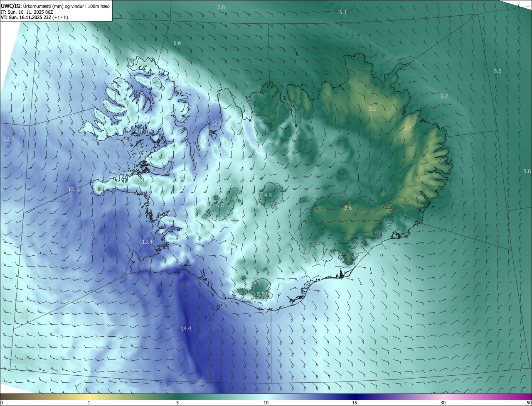
Task: Click the title 'Úrkomumætti (mm) og vindur i 100m hæð'
Action: (66, 5)
